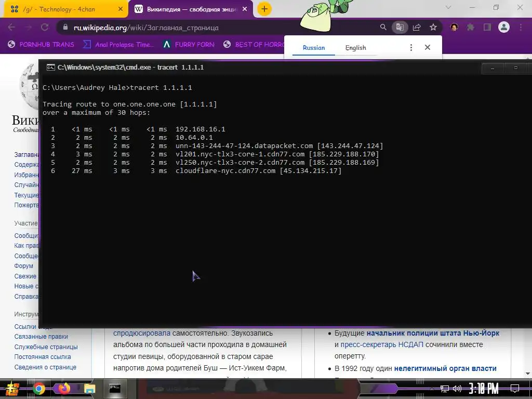Launch Firefox from the taskbar
The width and height of the screenshot is (532, 399).
pyautogui.click(x=64, y=389)
